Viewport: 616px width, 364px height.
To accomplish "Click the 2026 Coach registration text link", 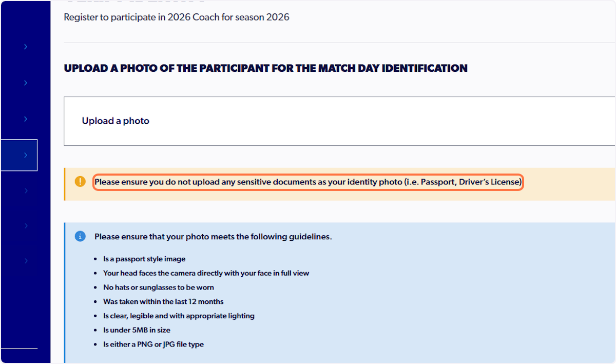I will click(176, 17).
